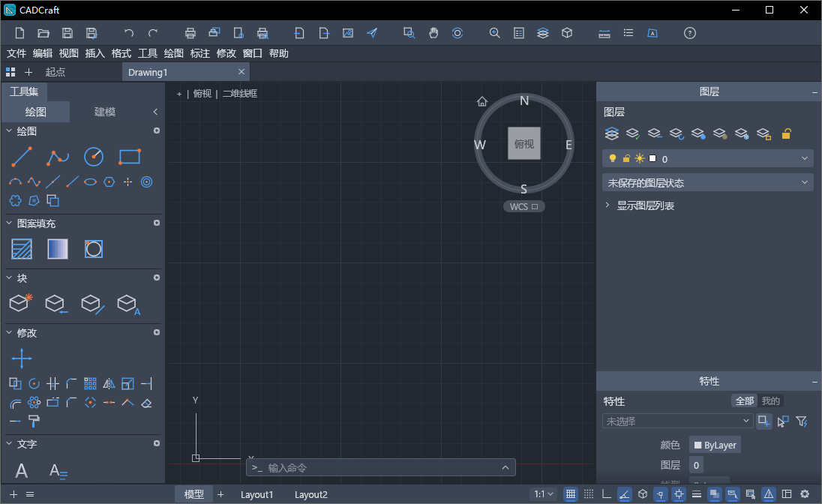Click the New file toolbar icon
The image size is (822, 504).
click(x=20, y=33)
